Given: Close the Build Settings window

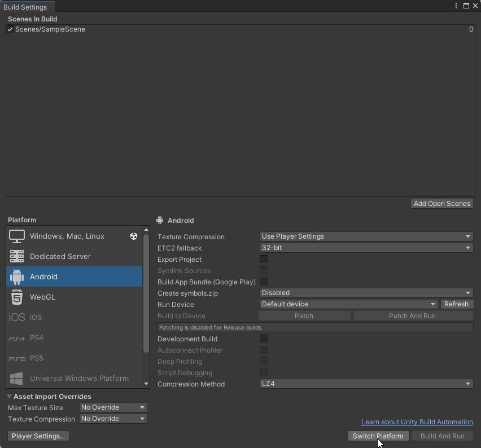Looking at the screenshot, I should tap(475, 6).
